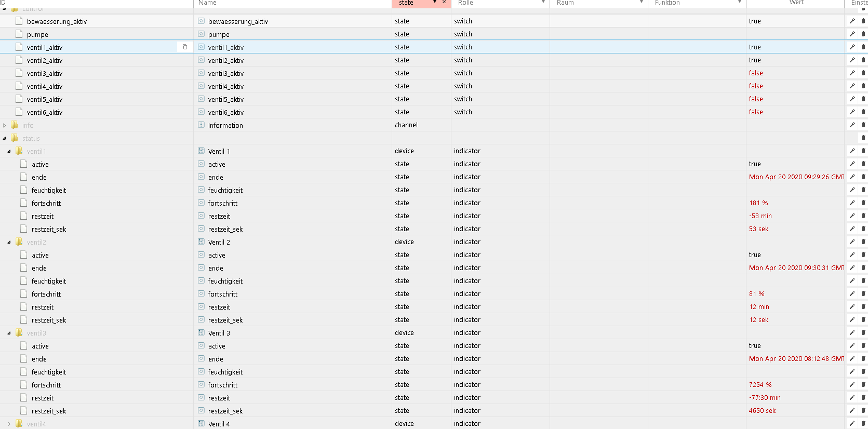Delete the Ventil 3 device

click(863, 332)
